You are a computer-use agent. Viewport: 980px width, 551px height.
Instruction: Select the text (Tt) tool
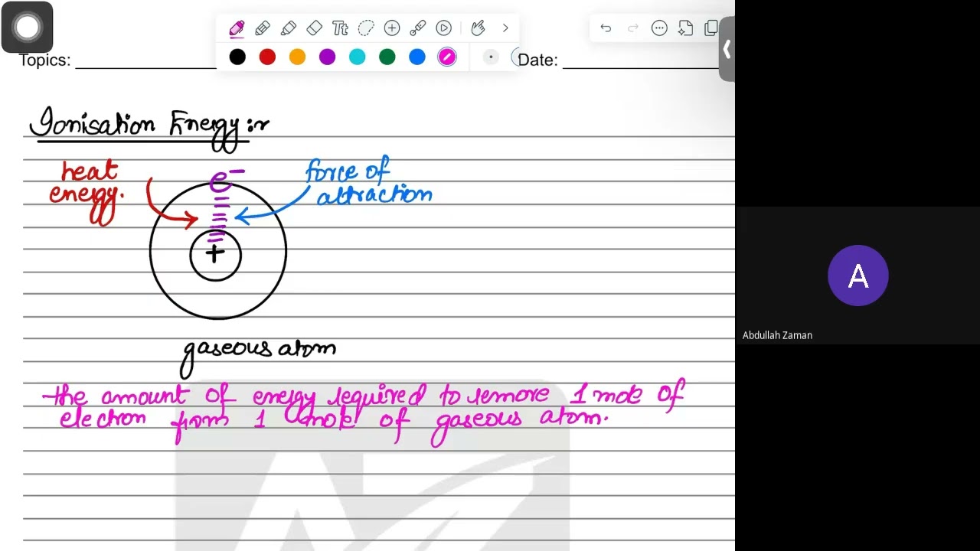(341, 28)
